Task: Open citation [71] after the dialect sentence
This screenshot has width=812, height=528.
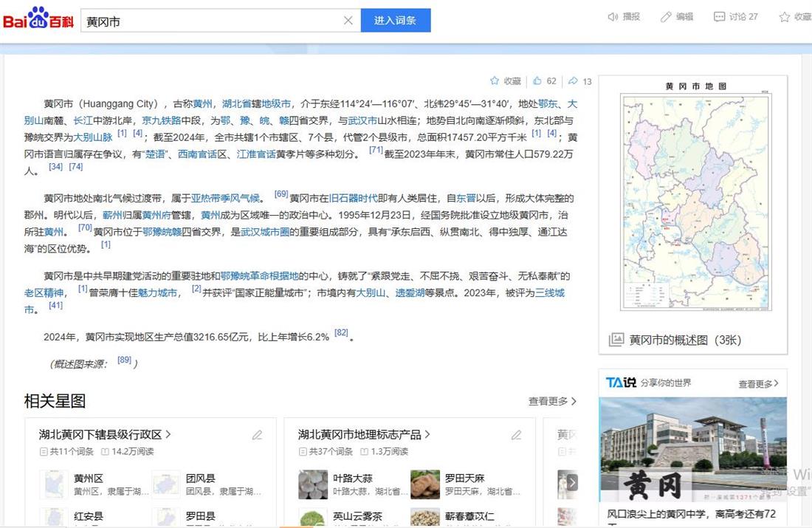Action: pos(376,150)
